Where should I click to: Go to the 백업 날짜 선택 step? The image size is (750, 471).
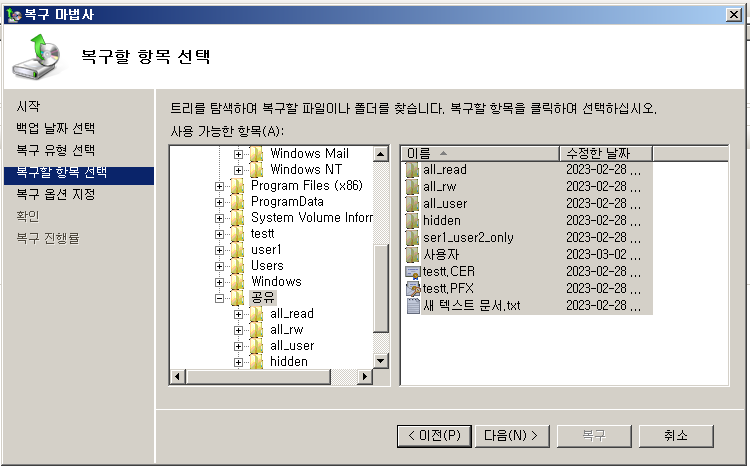click(x=55, y=128)
